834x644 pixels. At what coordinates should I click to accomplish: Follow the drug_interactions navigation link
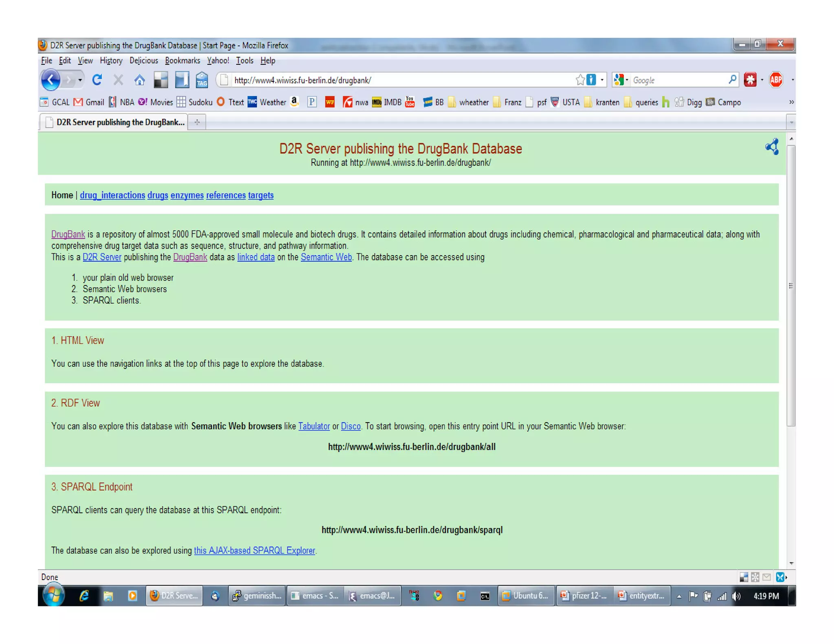pos(112,195)
